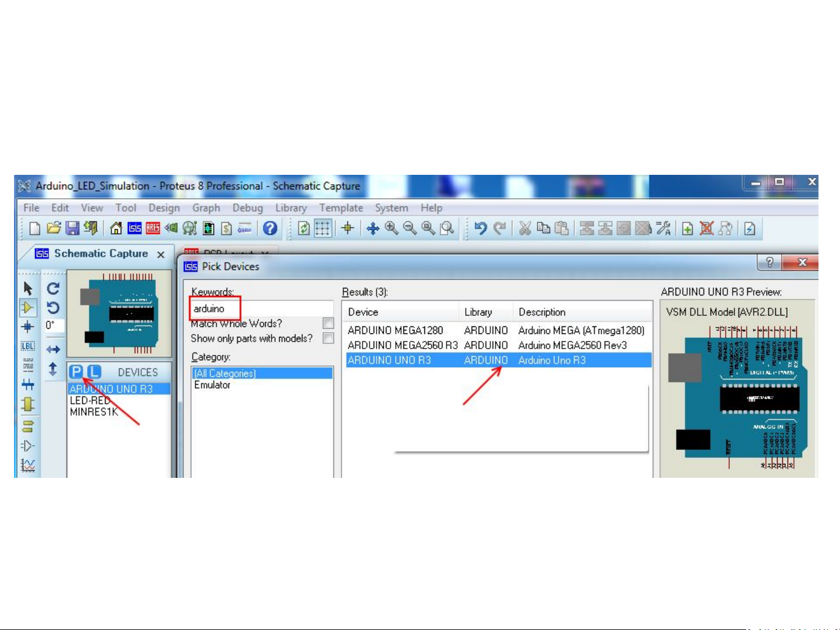Screen dimensions: 840x630
Task: Choose the Buses Mode tool
Action: [x=27, y=385]
